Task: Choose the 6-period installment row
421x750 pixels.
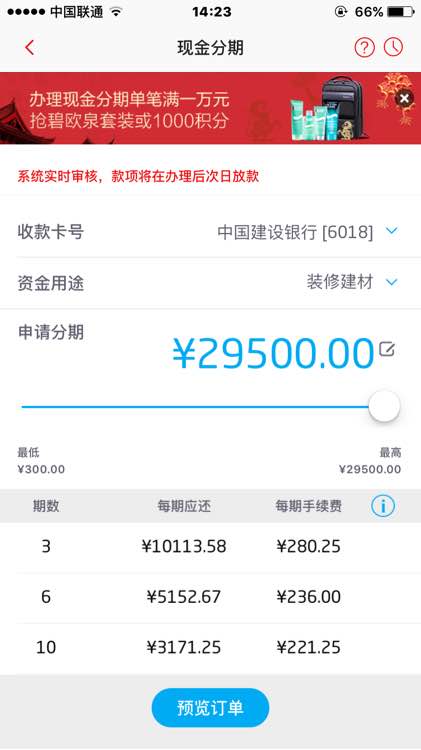Action: 210,597
